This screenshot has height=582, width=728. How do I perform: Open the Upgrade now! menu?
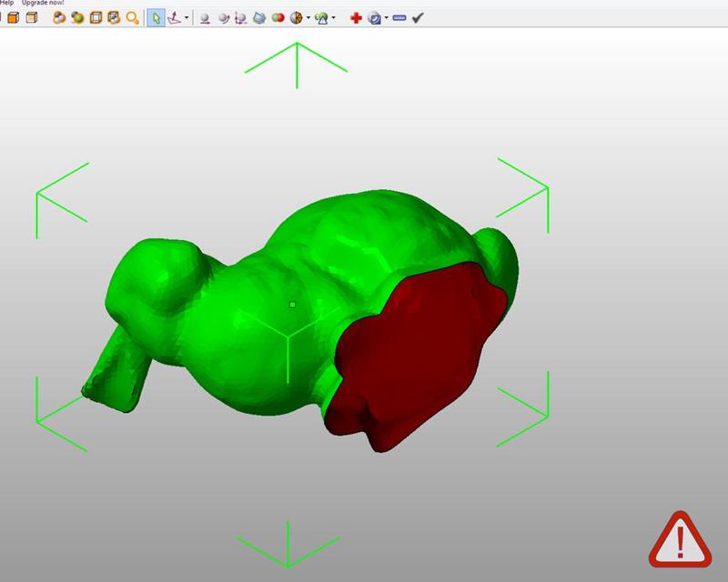pos(43,3)
